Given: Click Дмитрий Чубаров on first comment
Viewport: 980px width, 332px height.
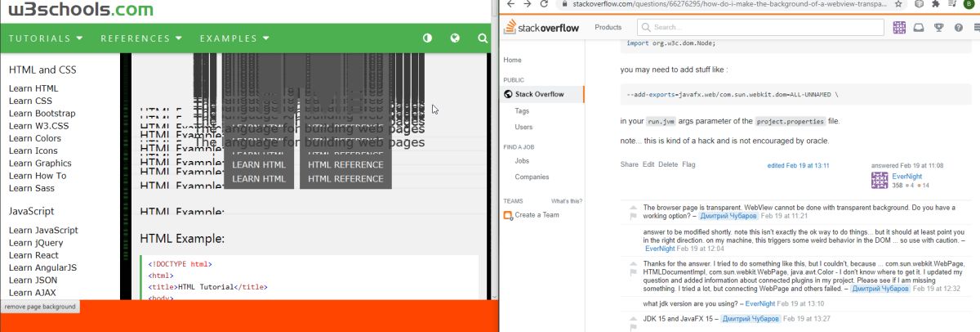Looking at the screenshot, I should click(x=728, y=218).
